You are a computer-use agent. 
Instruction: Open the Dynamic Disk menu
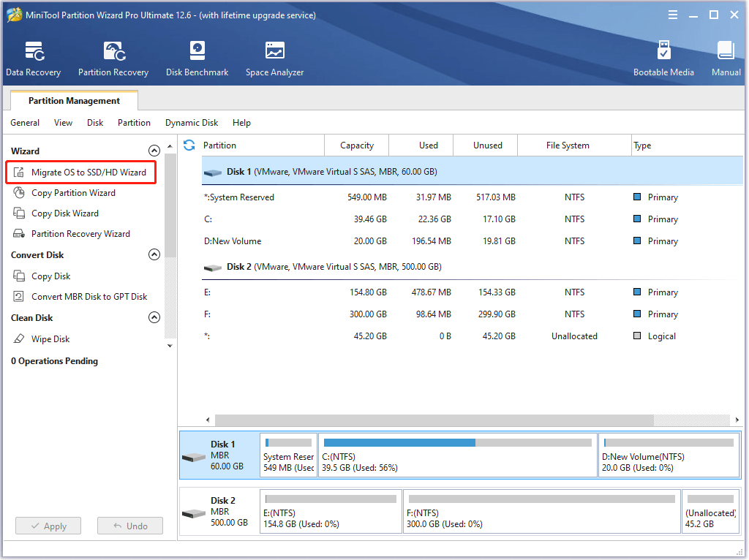[x=192, y=123]
